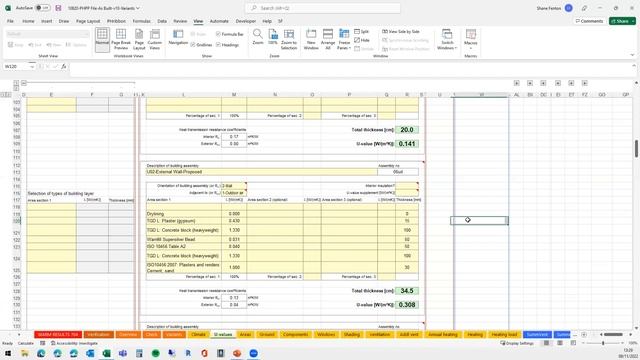
Task: Open the Zoom dialog
Action: pyautogui.click(x=258, y=37)
